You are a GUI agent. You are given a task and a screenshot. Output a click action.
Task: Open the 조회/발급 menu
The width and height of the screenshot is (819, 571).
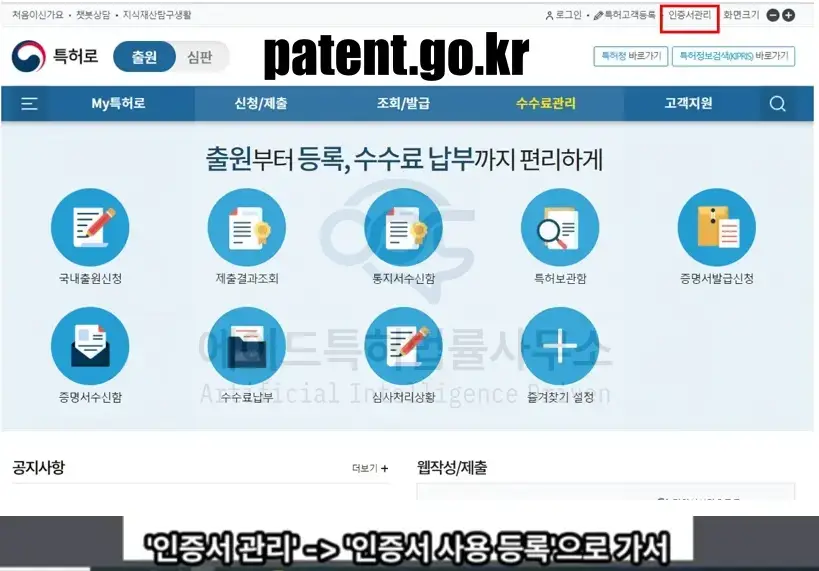pos(403,103)
